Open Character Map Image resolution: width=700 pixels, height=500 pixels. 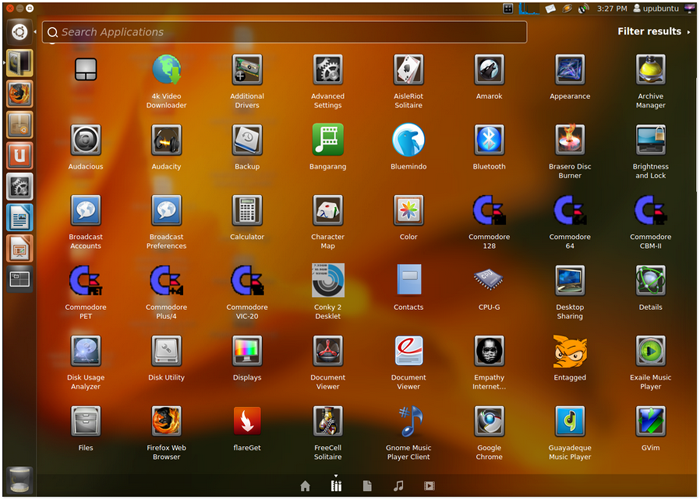328,211
